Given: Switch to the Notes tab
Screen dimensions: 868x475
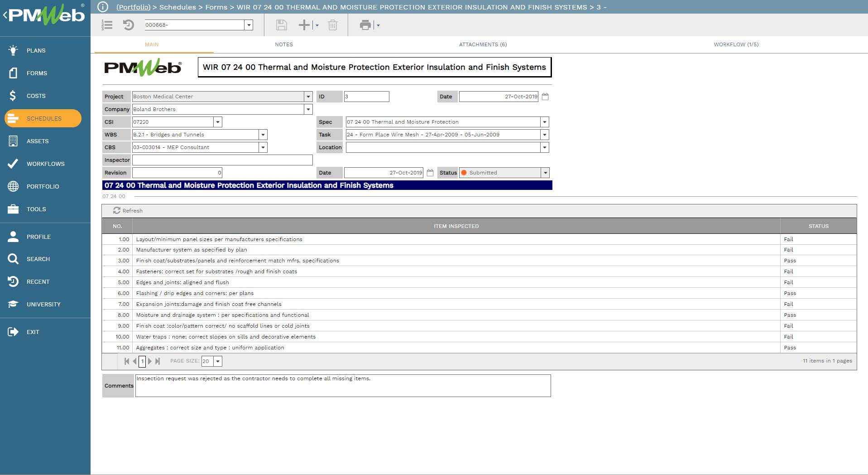Looking at the screenshot, I should point(284,44).
